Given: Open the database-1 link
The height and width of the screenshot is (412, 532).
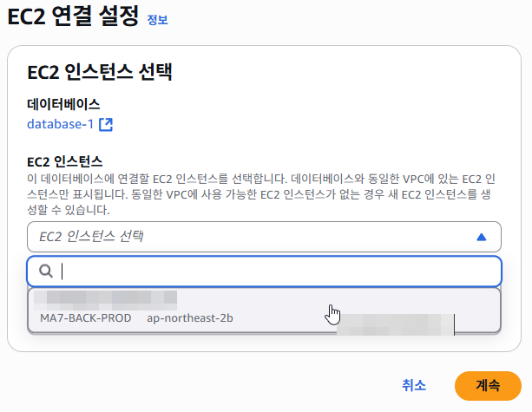Looking at the screenshot, I should pyautogui.click(x=60, y=124).
